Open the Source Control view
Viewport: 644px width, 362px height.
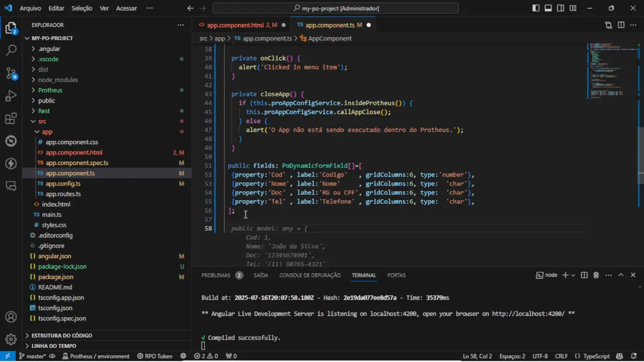[x=11, y=73]
